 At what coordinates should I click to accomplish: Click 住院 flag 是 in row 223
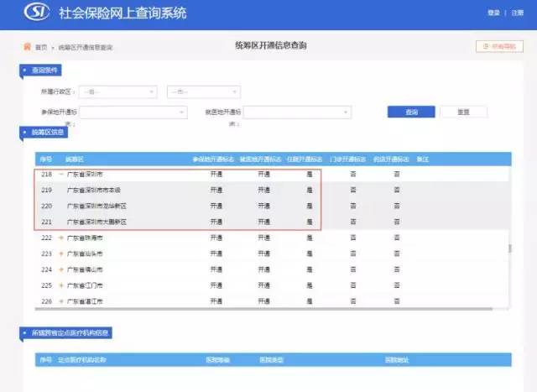click(310, 253)
